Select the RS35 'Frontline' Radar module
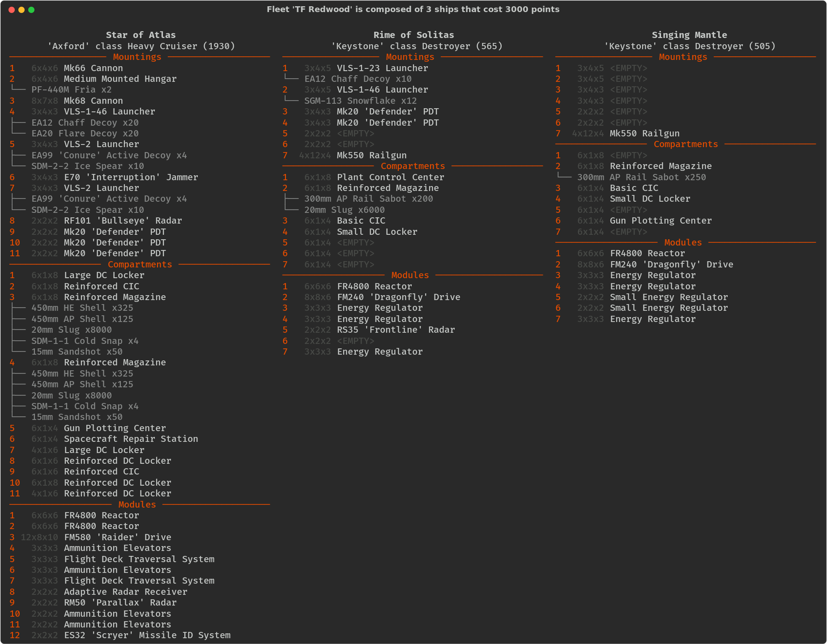827x644 pixels. pyautogui.click(x=396, y=330)
